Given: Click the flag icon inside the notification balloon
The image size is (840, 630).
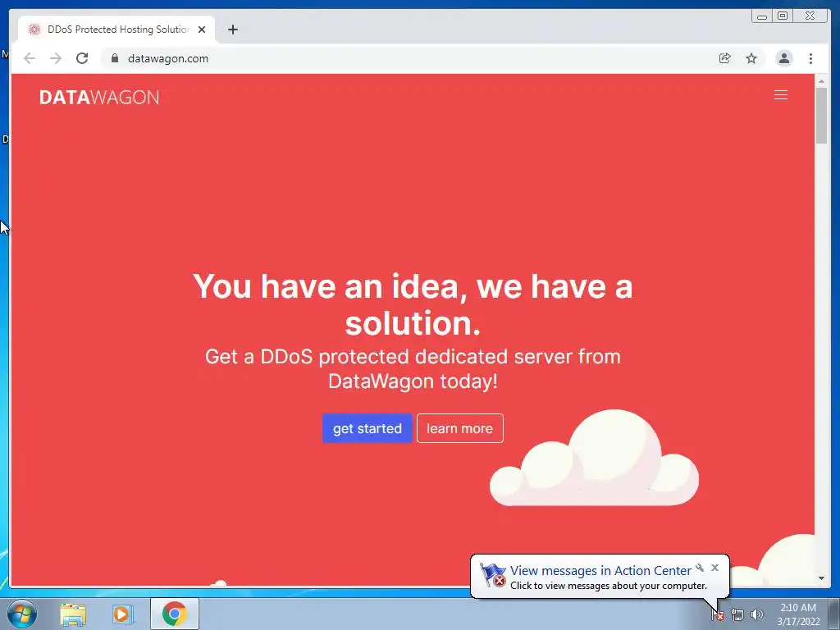Looking at the screenshot, I should tap(492, 575).
